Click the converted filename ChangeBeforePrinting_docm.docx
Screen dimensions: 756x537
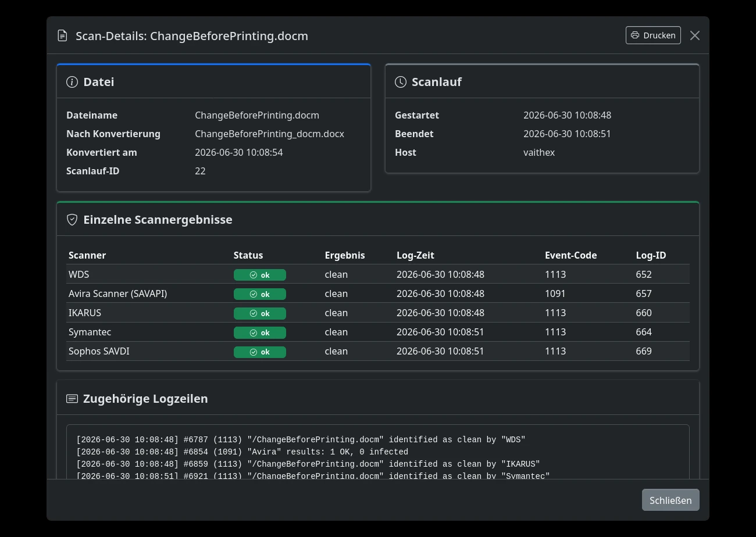point(269,134)
